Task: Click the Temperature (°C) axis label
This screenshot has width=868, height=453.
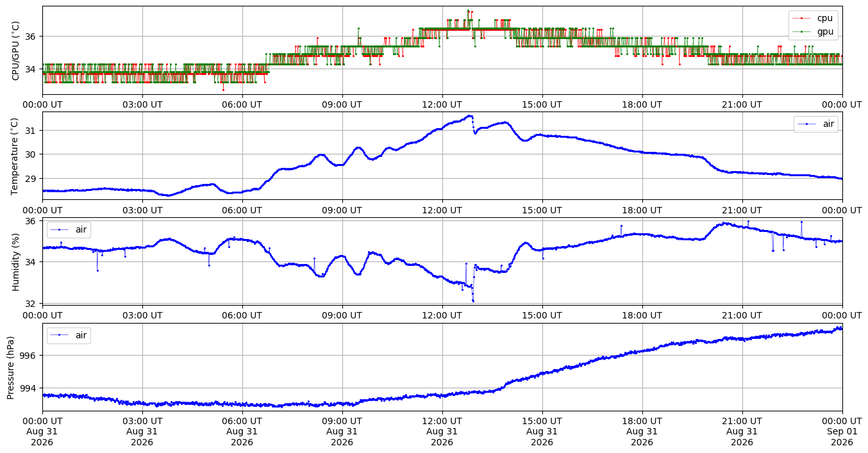Action: tap(16, 156)
